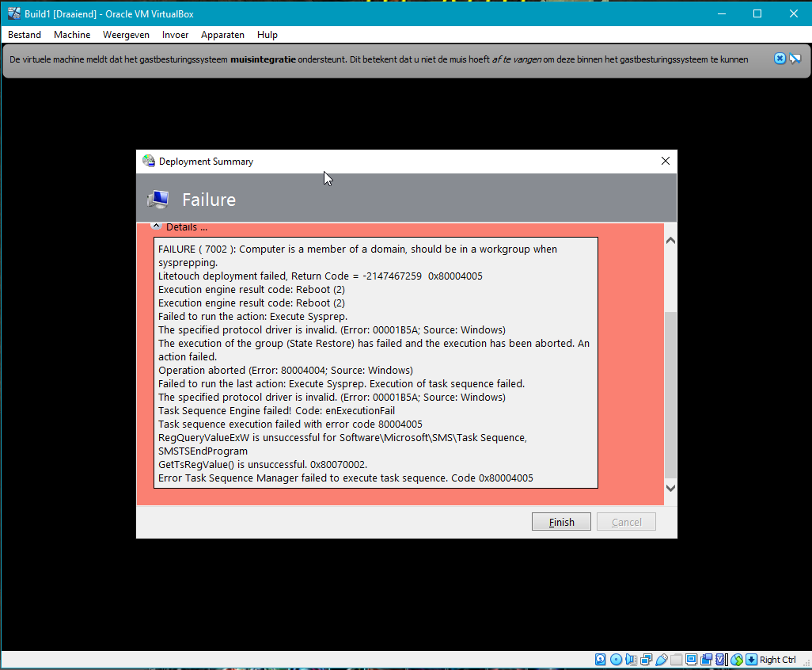Click the audio indicator in VirtualBox status bar
Screen dimensions: 812x670
click(631, 659)
